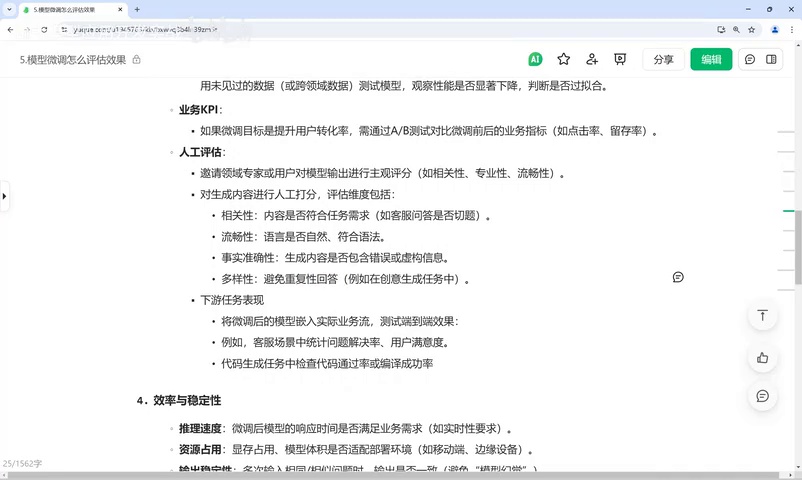Reload the current page

click(44, 30)
